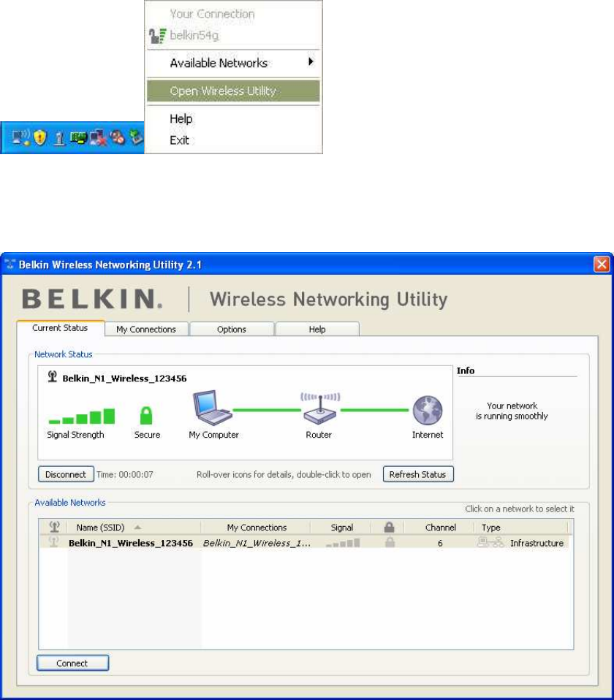
Task: Click the wireless network monitor tray icon
Action: (x=20, y=137)
